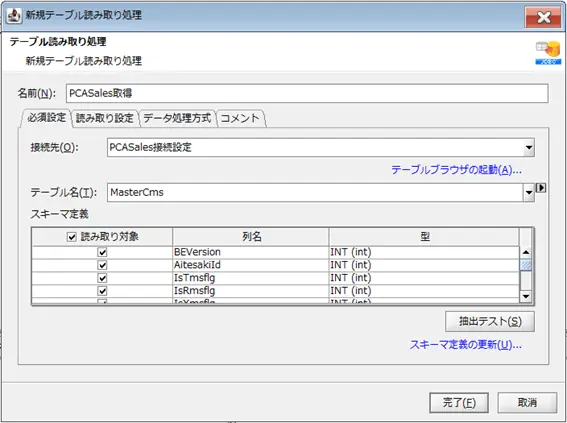Open the 接続先 dropdown list
567x423 pixels.
coord(529,148)
